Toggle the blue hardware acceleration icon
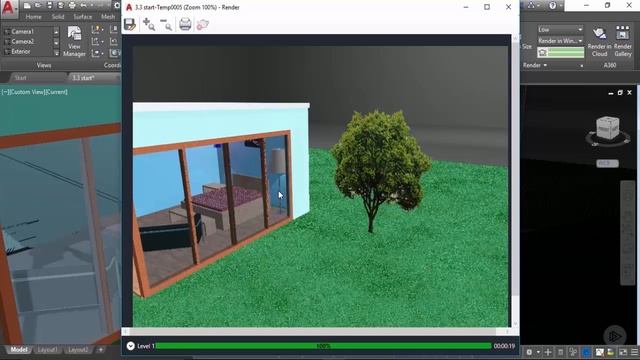 (x=586, y=352)
